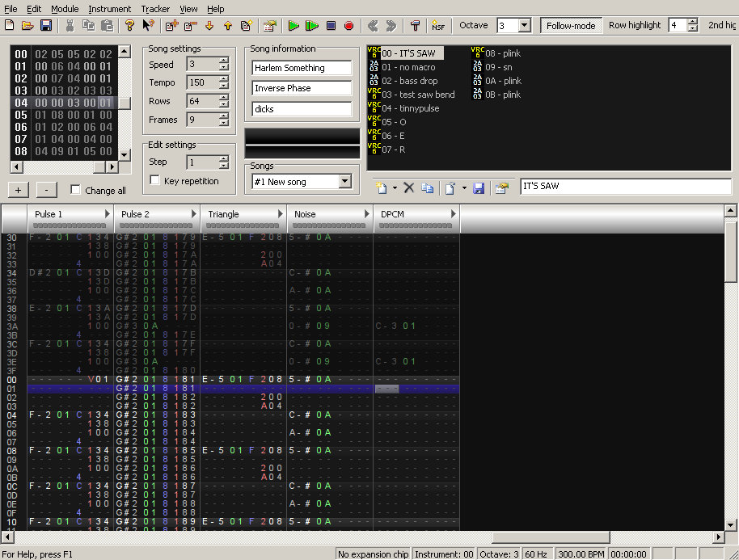Toggle the Follow-mode button
This screenshot has height=560, width=739.
[570, 26]
